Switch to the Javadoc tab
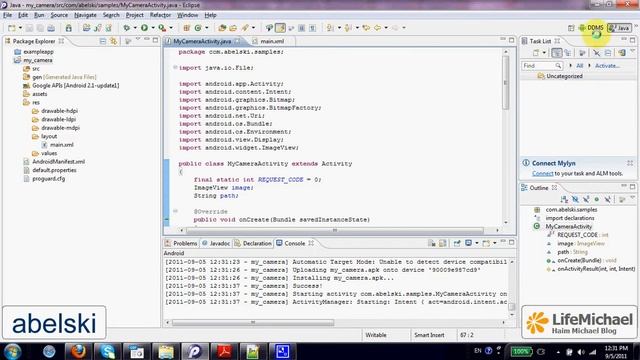 click(x=216, y=243)
